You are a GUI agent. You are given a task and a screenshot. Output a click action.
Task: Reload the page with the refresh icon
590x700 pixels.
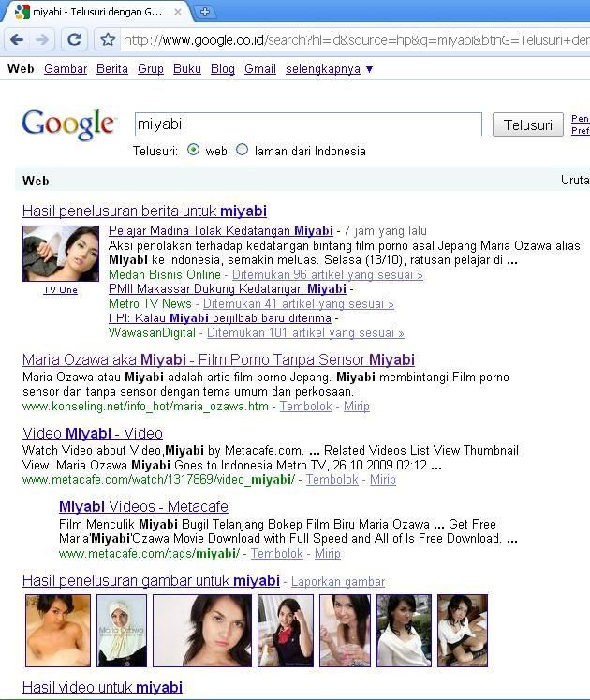tap(74, 40)
